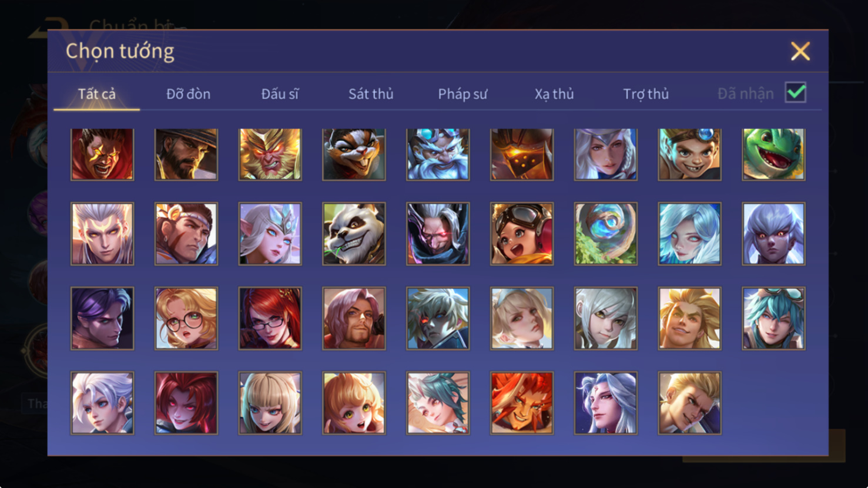The image size is (868, 488).
Task: Open the Sát thủ tab
Action: click(x=371, y=94)
